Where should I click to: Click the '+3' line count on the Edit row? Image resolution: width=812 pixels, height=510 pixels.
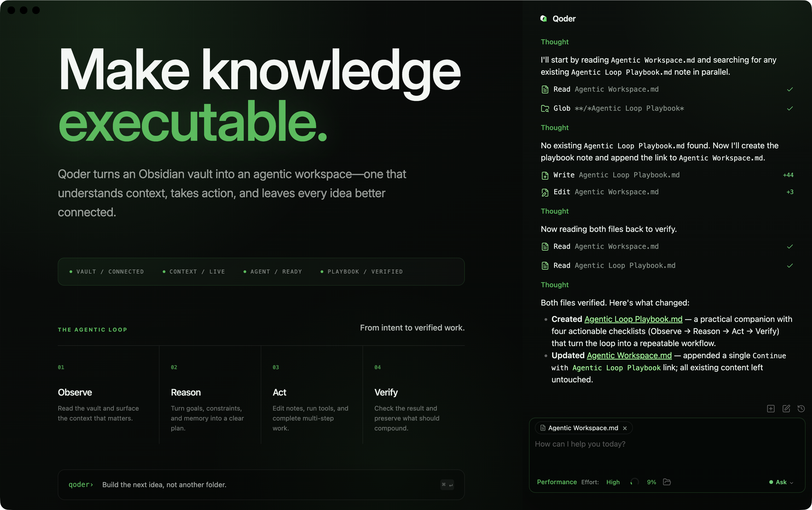(790, 192)
